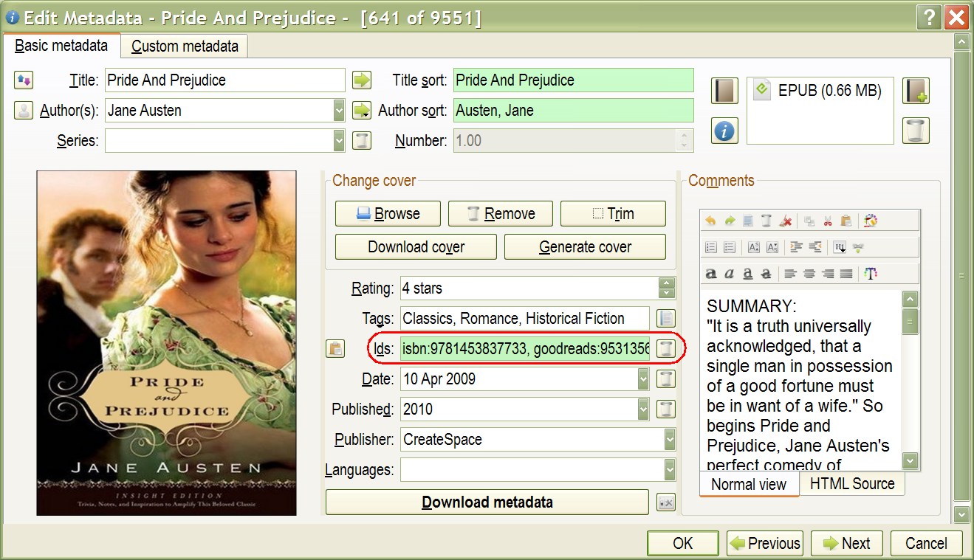Set metadata from book format (info icon)

pyautogui.click(x=725, y=131)
